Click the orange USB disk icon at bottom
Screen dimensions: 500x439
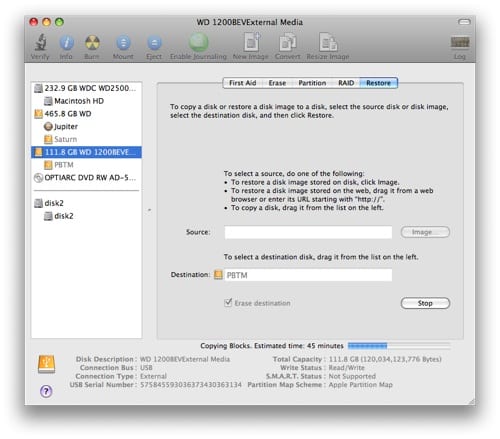(x=47, y=364)
